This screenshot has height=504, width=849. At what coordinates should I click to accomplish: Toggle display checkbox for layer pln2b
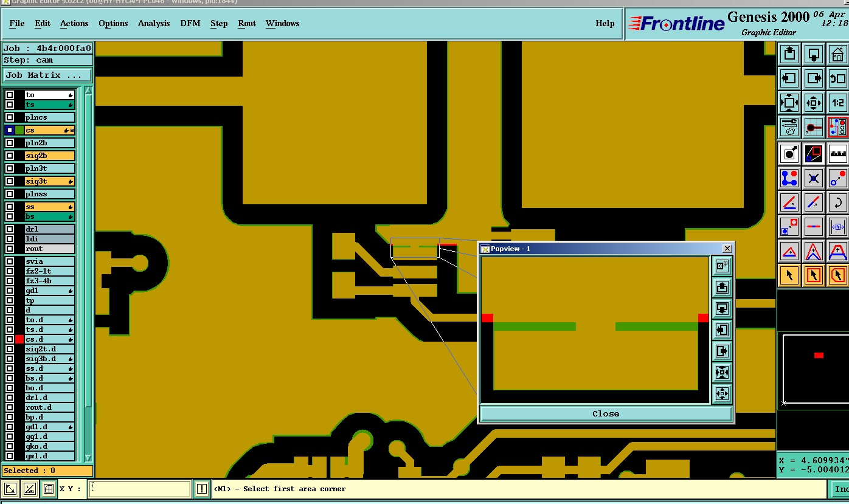[10, 143]
